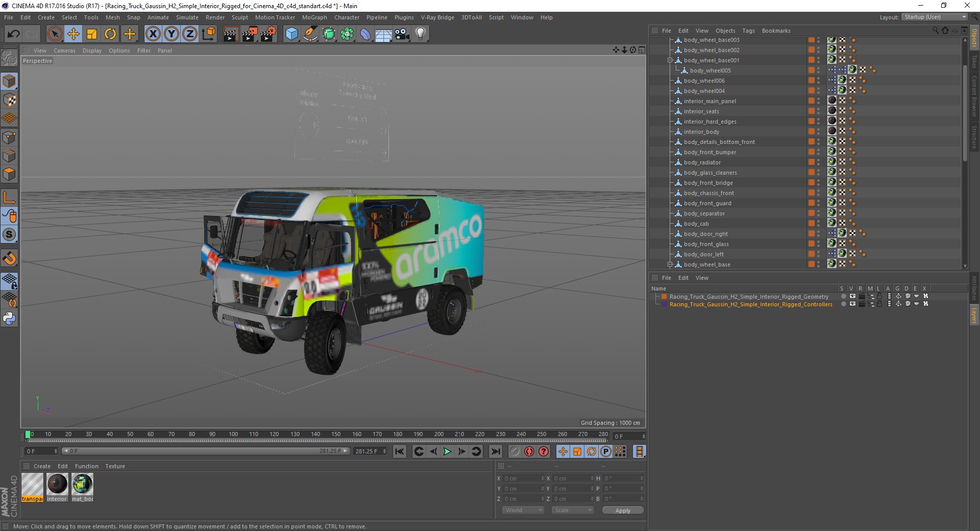
Task: Go to end of animation
Action: click(x=496, y=451)
